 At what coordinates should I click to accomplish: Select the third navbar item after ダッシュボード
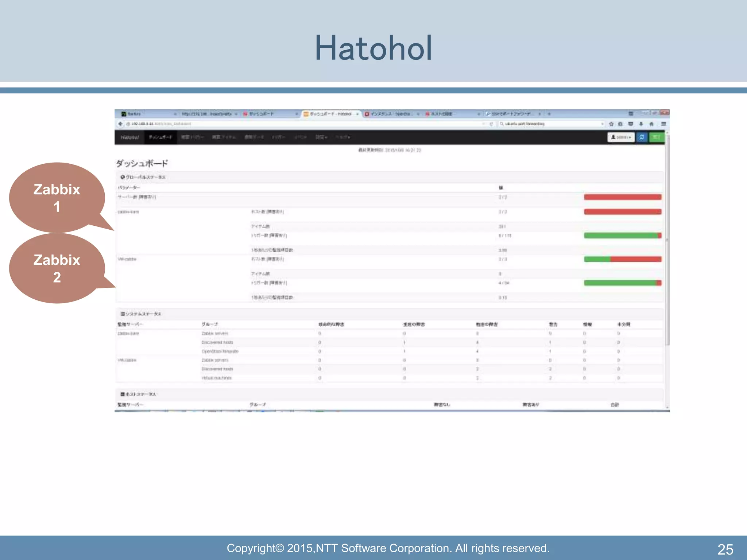click(254, 137)
